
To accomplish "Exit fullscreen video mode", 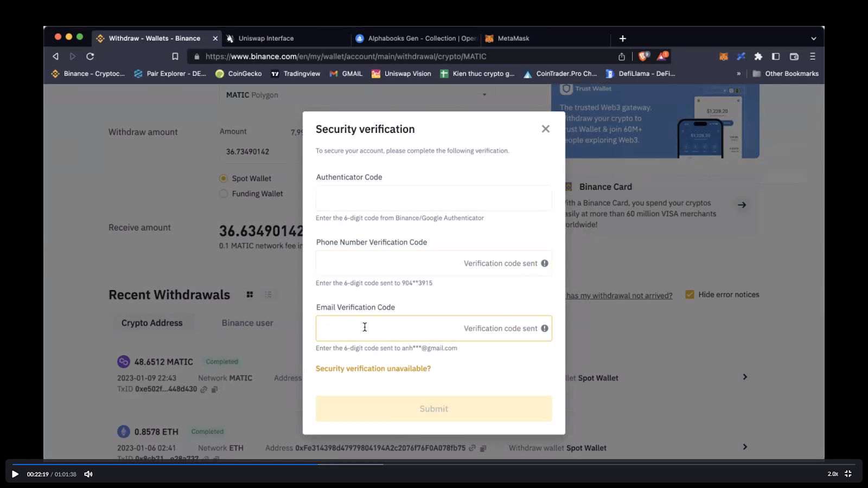I will click(848, 474).
